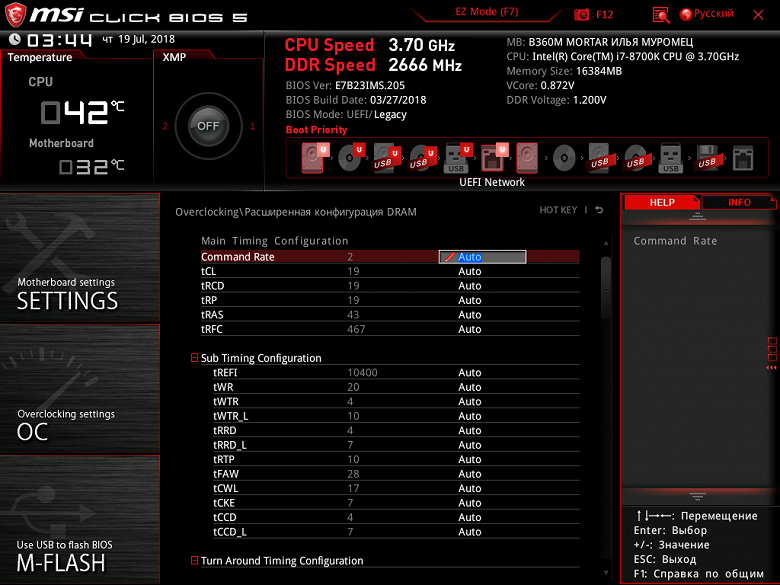Viewport: 780px width, 585px height.
Task: Click the Boot Priority heading
Action: coord(316,130)
